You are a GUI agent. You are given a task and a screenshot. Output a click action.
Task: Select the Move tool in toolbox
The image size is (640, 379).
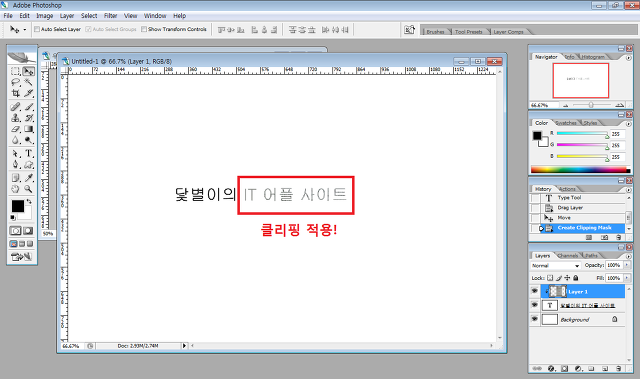click(x=28, y=72)
